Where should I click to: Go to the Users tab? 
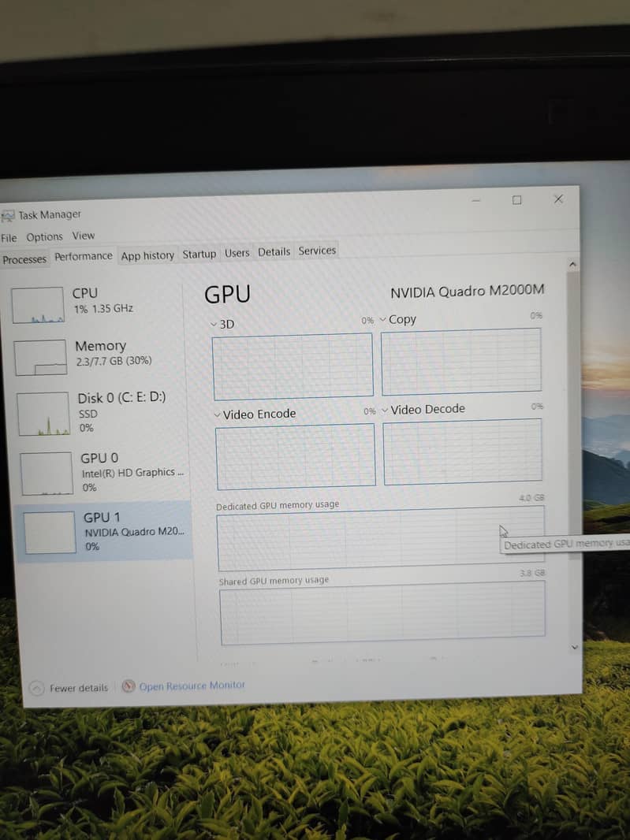pos(237,253)
